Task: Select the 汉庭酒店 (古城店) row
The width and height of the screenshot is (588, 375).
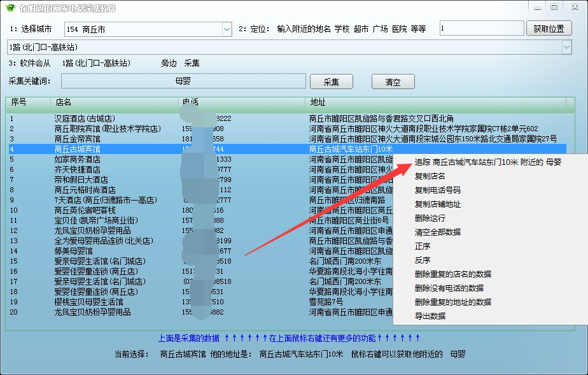Action: pyautogui.click(x=84, y=118)
